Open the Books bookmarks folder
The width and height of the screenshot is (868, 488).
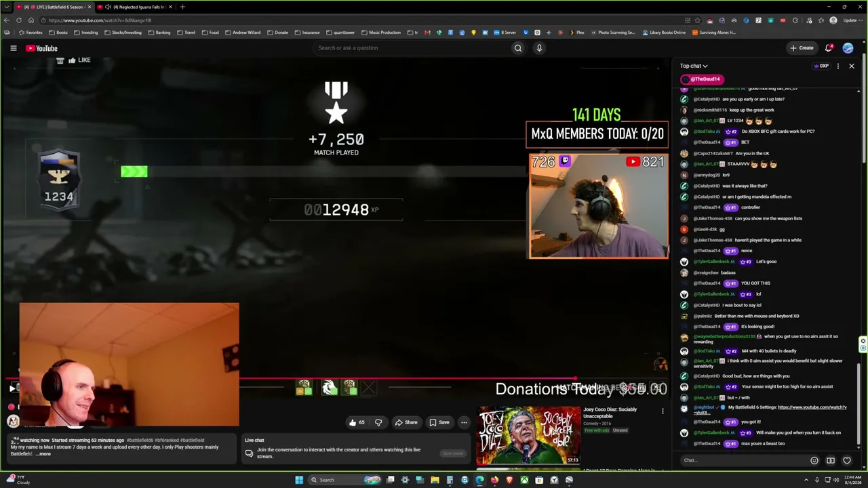(x=58, y=33)
